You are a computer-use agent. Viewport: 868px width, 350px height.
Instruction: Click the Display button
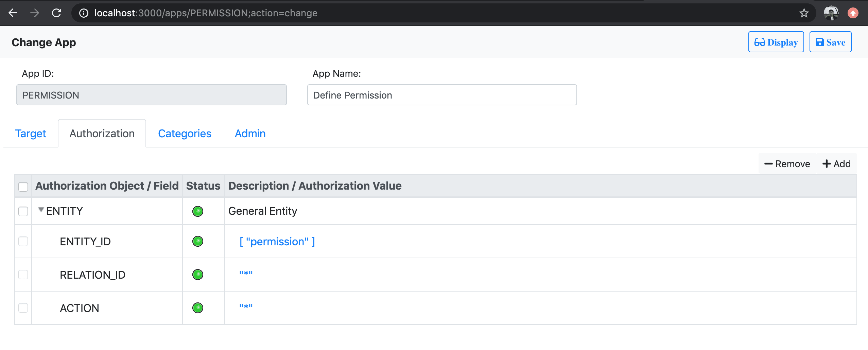point(776,42)
